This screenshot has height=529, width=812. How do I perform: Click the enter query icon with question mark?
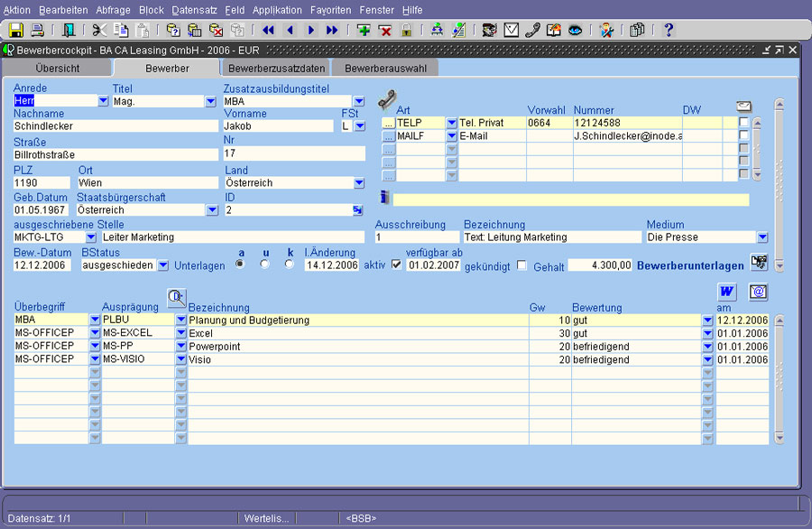pos(173,30)
